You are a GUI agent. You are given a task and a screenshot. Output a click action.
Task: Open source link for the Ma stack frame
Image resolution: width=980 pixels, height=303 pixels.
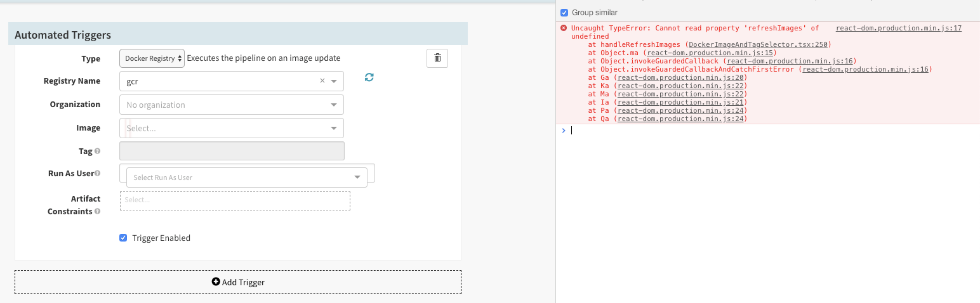[x=680, y=94]
